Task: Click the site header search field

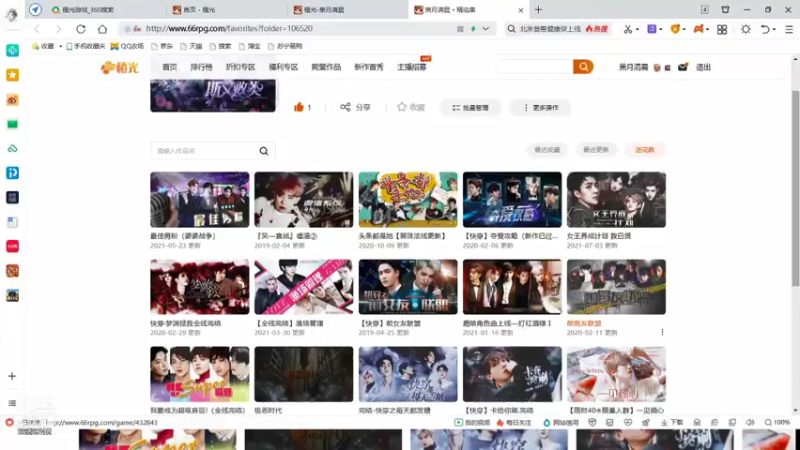Action: coord(534,66)
